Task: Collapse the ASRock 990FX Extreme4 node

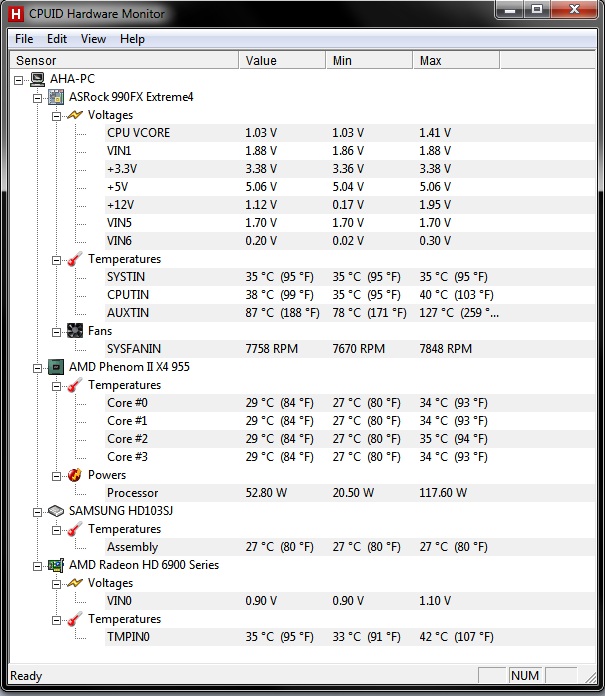Action: [x=38, y=98]
